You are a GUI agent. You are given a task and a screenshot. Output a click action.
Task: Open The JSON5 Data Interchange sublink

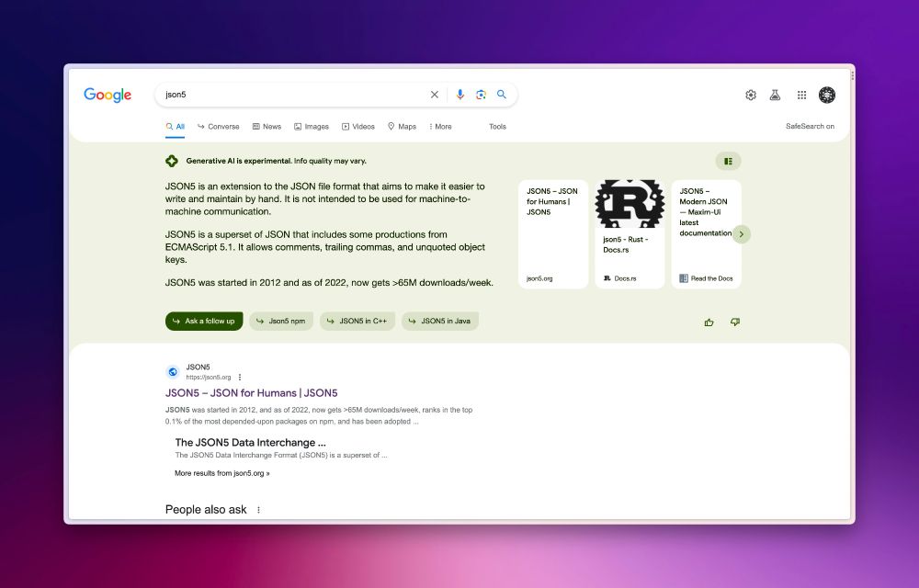pos(250,443)
